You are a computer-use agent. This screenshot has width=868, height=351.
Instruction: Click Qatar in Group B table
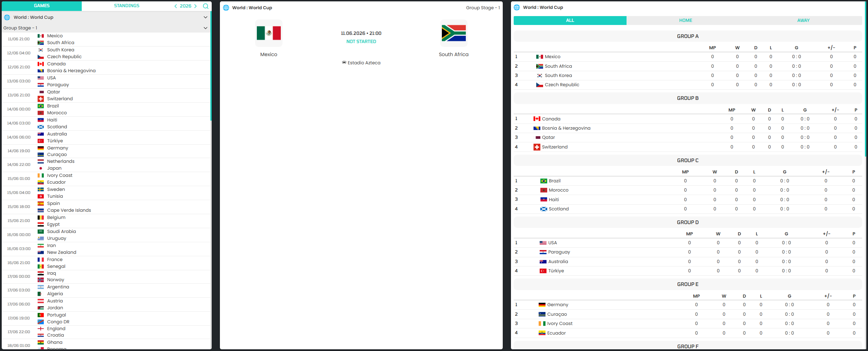tap(548, 138)
